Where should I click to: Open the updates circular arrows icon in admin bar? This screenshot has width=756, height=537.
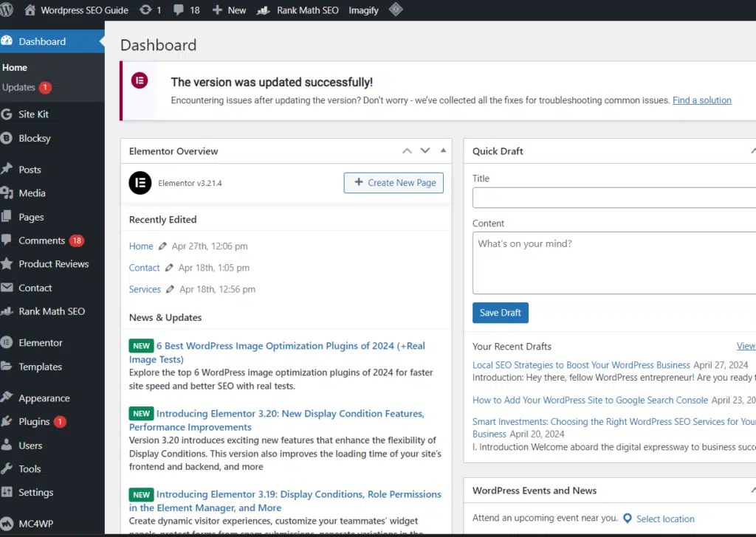(x=145, y=10)
